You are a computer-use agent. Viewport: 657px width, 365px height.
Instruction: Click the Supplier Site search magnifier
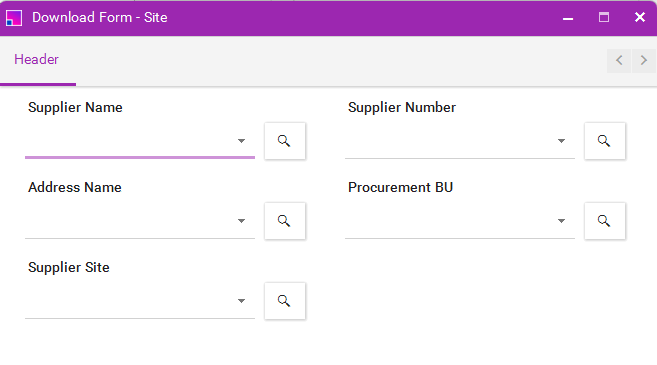point(285,301)
